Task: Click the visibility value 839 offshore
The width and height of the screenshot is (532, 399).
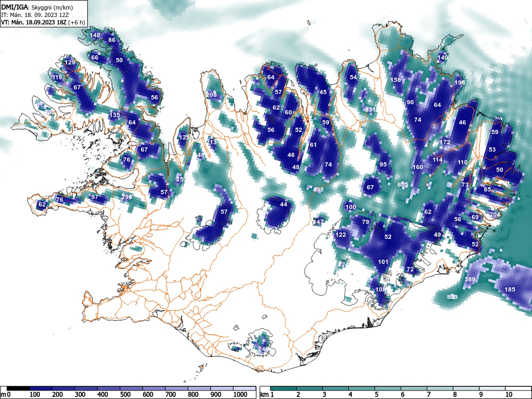Action: click(x=452, y=297)
